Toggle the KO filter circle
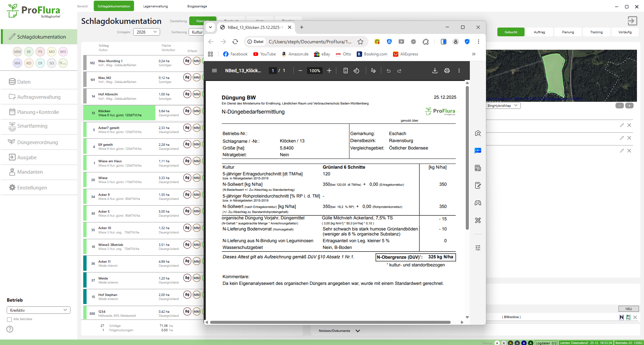The width and height of the screenshot is (644, 345). point(29,63)
